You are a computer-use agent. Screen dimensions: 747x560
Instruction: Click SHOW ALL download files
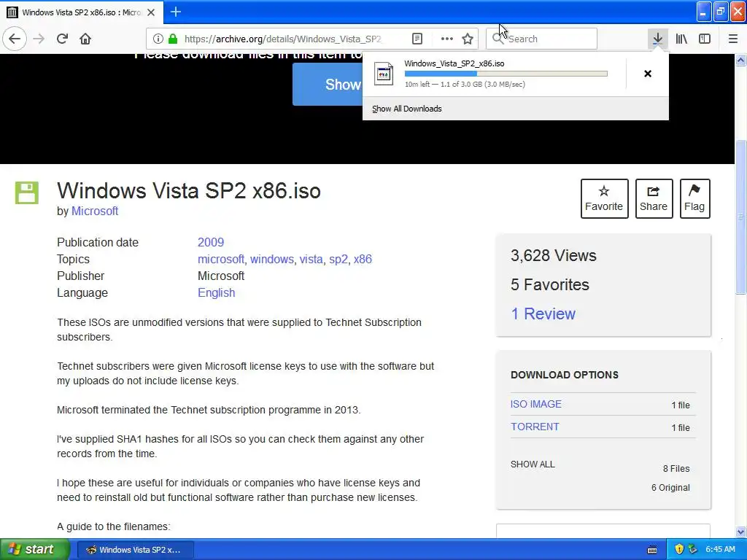pos(533,464)
